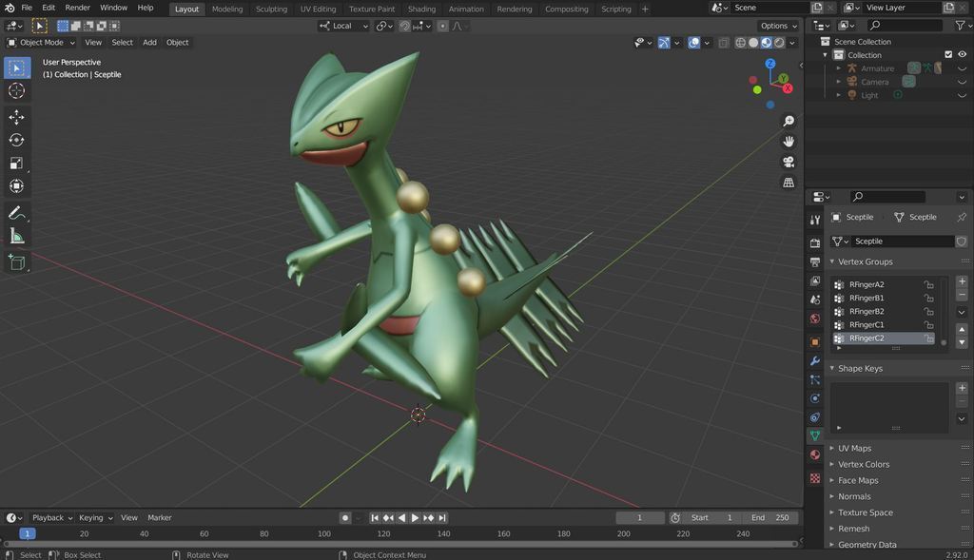Uncheck the Collection exclude checkbox
This screenshot has width=974, height=560.
(948, 55)
